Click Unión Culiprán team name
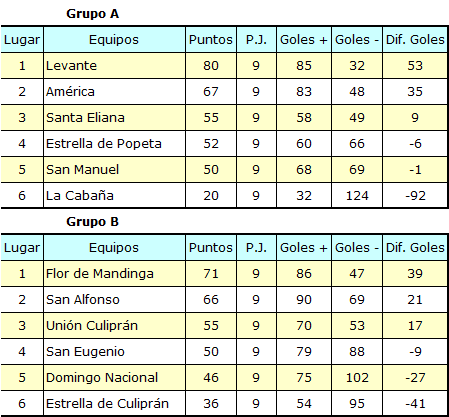Screen dimensions: 449x417 pos(92,326)
